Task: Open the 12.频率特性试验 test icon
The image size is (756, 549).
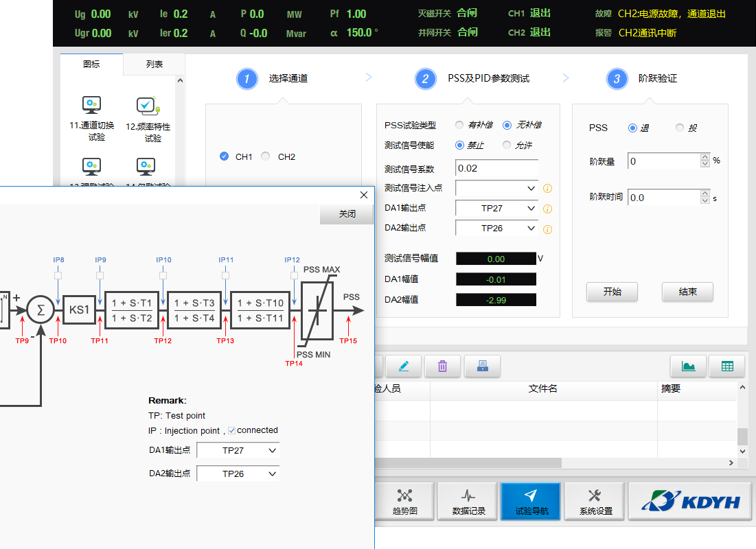Action: click(x=148, y=118)
